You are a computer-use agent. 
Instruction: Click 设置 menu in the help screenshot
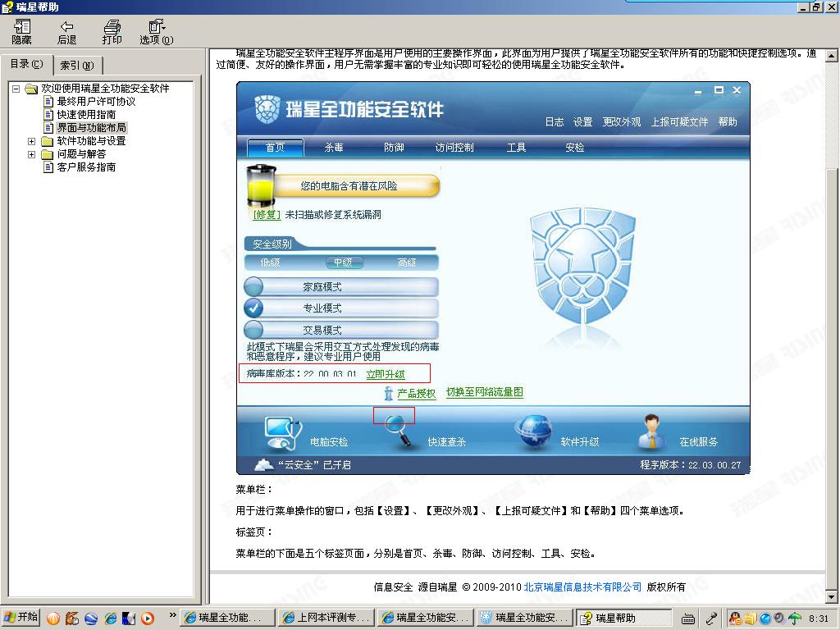click(583, 122)
